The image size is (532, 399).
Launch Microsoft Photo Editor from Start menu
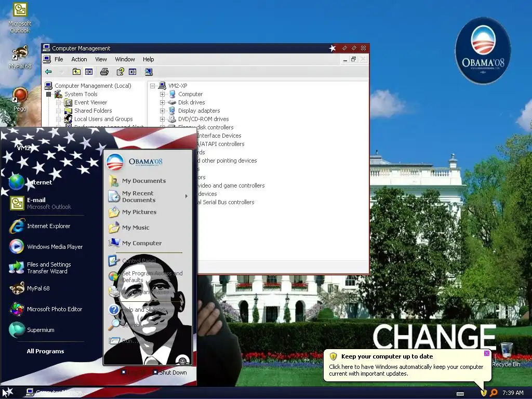point(46,309)
